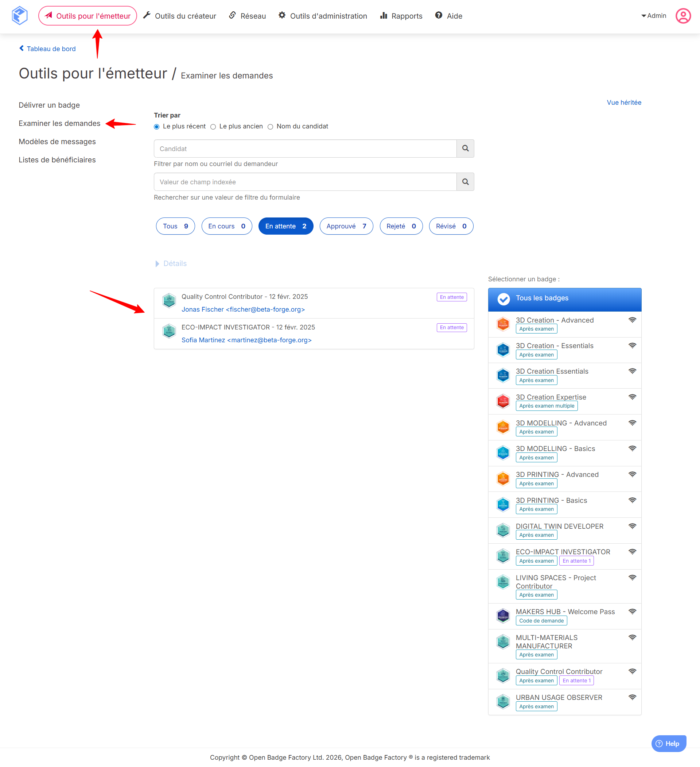700x767 pixels.
Task: Select the 'Le plus ancien' sort radio
Action: (213, 127)
